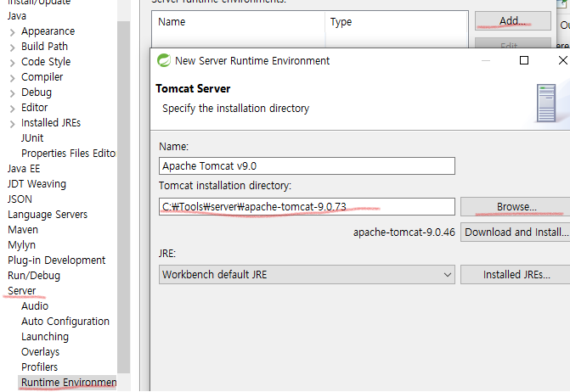The width and height of the screenshot is (570, 392).
Task: Expand the Compiler tree node
Action: pos(13,78)
